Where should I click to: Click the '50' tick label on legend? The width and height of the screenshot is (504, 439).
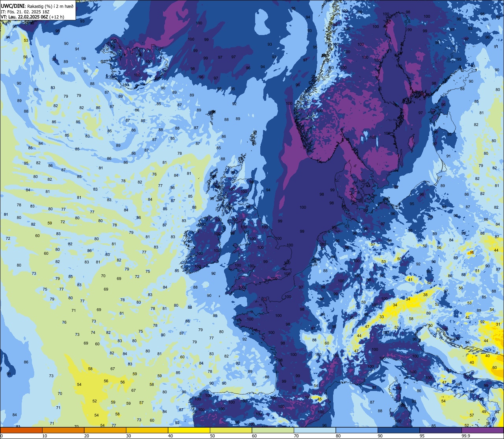click(212, 436)
